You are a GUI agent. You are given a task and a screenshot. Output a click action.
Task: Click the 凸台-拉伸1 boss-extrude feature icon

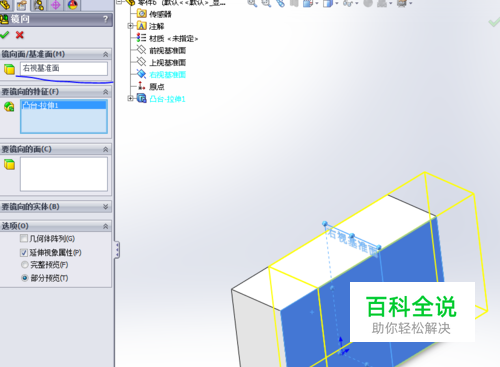[x=142, y=98]
